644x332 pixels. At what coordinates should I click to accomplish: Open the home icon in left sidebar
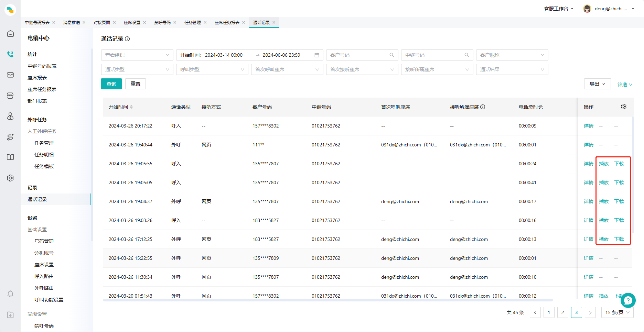coord(10,34)
